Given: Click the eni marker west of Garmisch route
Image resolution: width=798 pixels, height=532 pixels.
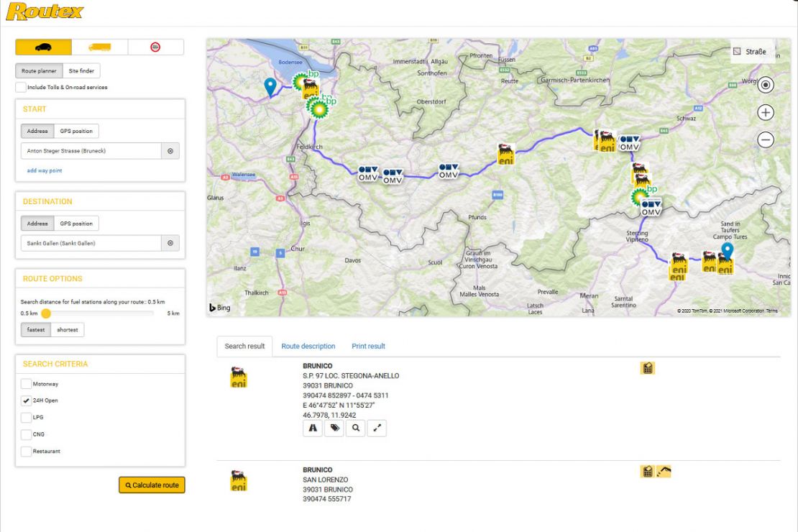Looking at the screenshot, I should pos(505,155).
